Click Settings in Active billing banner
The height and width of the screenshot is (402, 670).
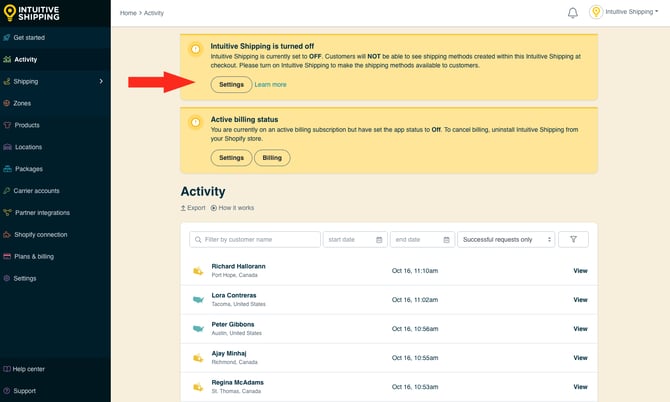231,158
